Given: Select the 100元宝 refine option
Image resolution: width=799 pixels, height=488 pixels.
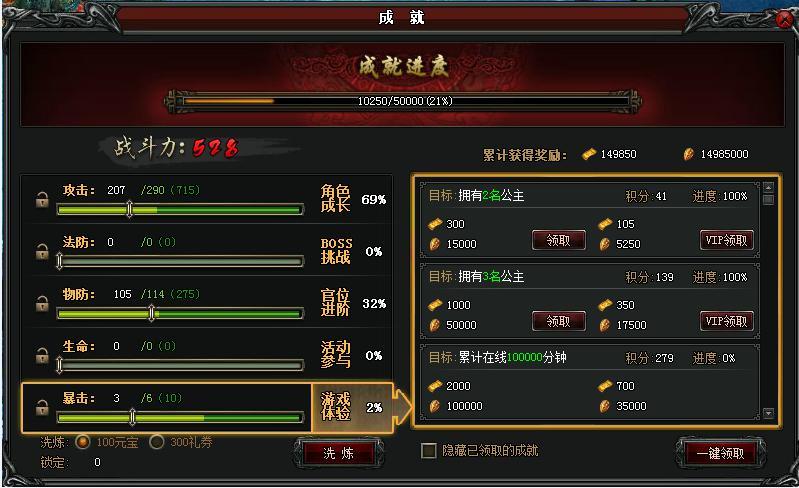Looking at the screenshot, I should pos(83,442).
